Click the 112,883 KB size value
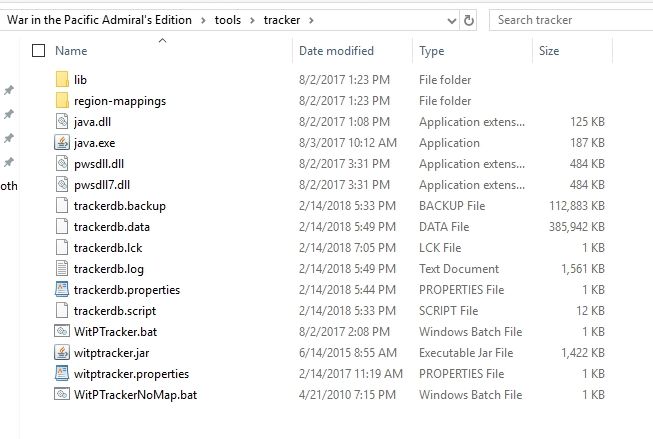 (577, 206)
